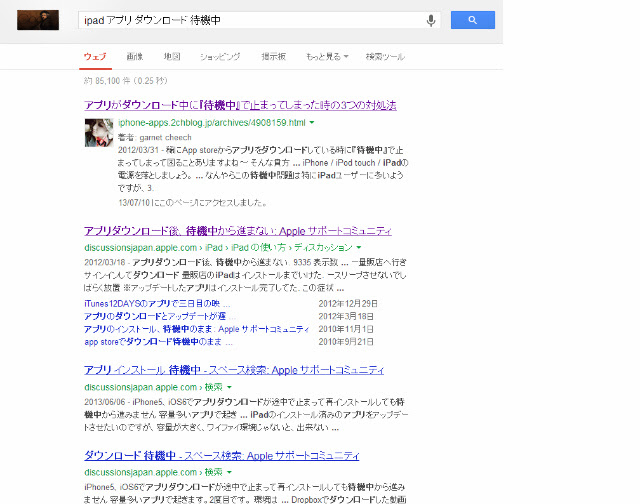Image resolution: width=640 pixels, height=504 pixels.
Task: Click the iPad breadcrumb in second result
Action: click(x=214, y=248)
